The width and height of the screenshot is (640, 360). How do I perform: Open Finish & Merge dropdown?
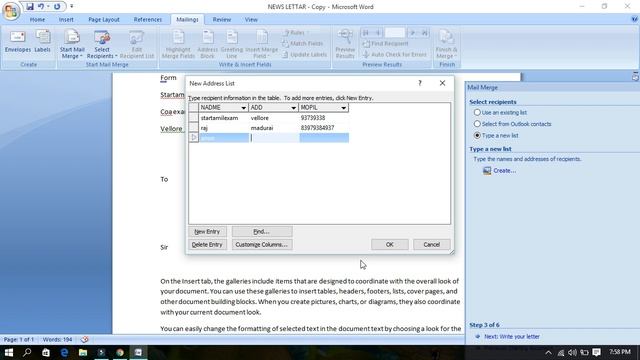[446, 44]
